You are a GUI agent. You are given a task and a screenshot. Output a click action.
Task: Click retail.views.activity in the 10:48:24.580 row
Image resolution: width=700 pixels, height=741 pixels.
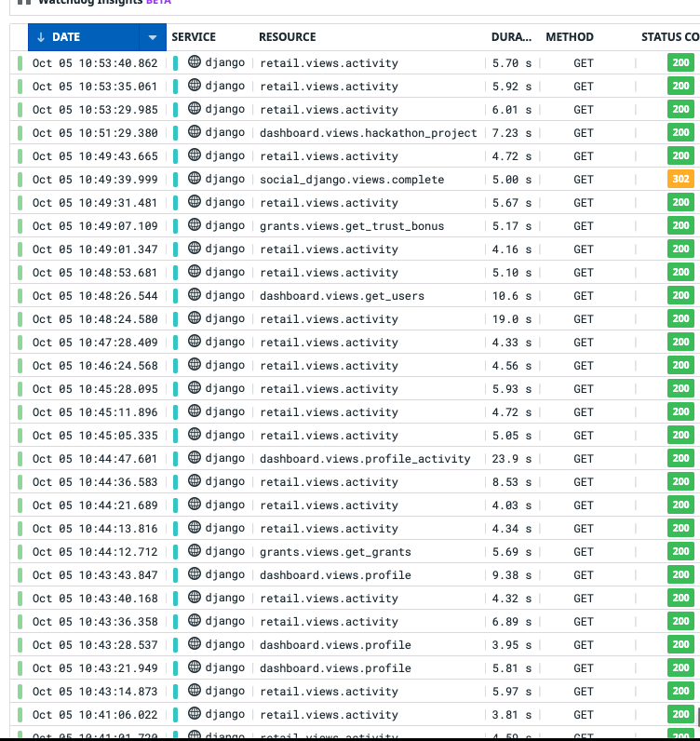point(329,319)
